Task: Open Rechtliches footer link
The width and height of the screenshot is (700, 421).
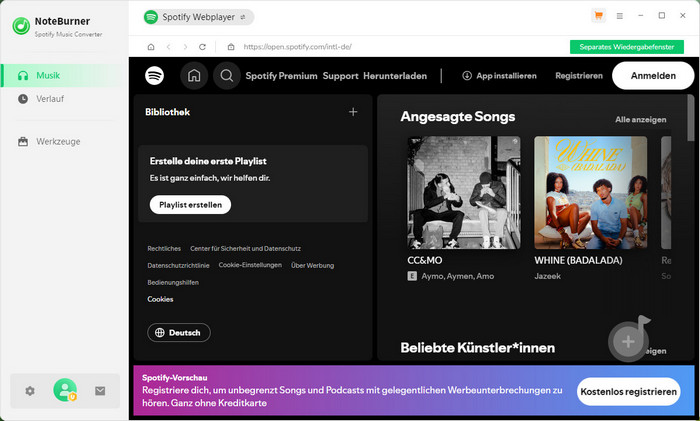Action: click(x=164, y=249)
